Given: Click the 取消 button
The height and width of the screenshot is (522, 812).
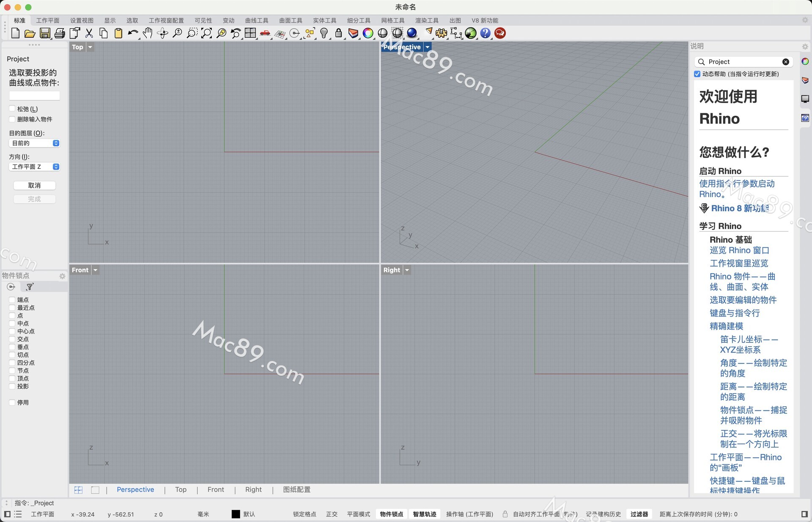Looking at the screenshot, I should coord(34,186).
